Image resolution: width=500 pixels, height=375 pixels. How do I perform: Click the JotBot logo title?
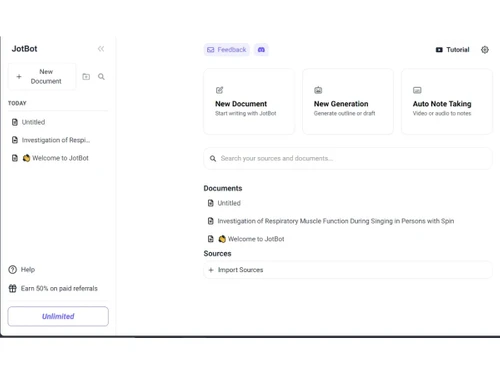click(x=24, y=49)
